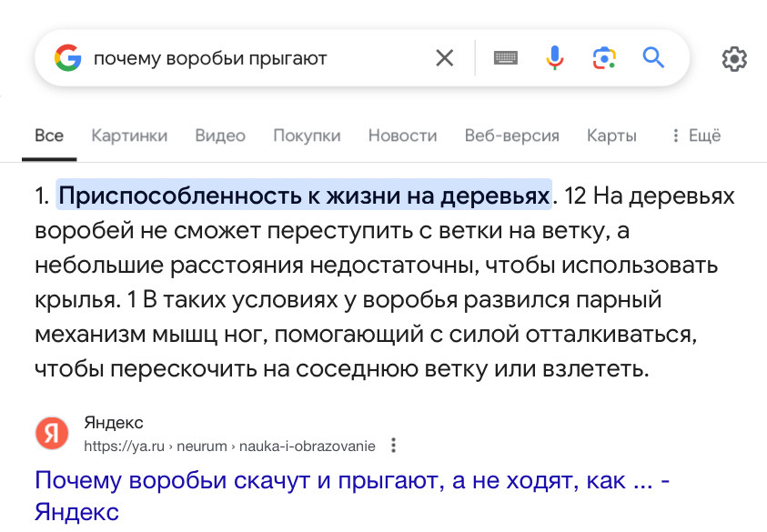Submit the query with the magnifier icon
This screenshot has width=767, height=532.
(x=653, y=57)
